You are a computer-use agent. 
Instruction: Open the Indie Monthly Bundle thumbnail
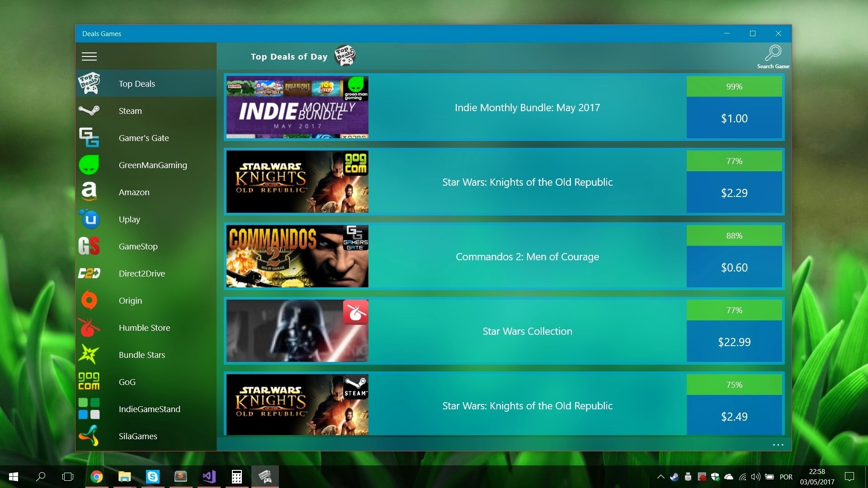(297, 107)
